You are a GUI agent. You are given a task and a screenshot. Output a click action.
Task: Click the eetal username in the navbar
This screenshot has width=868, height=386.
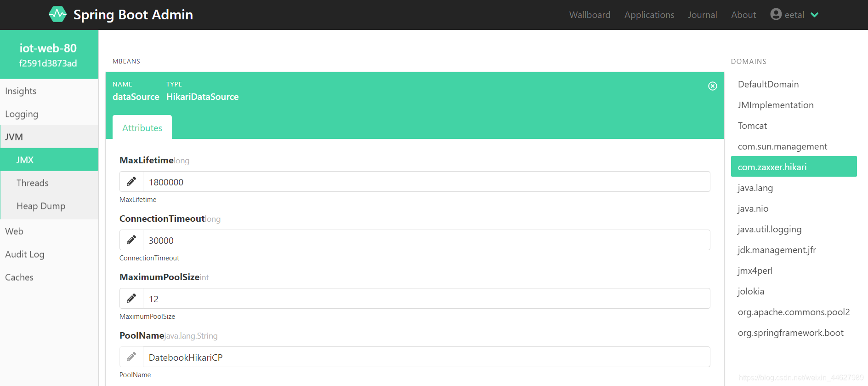(794, 15)
